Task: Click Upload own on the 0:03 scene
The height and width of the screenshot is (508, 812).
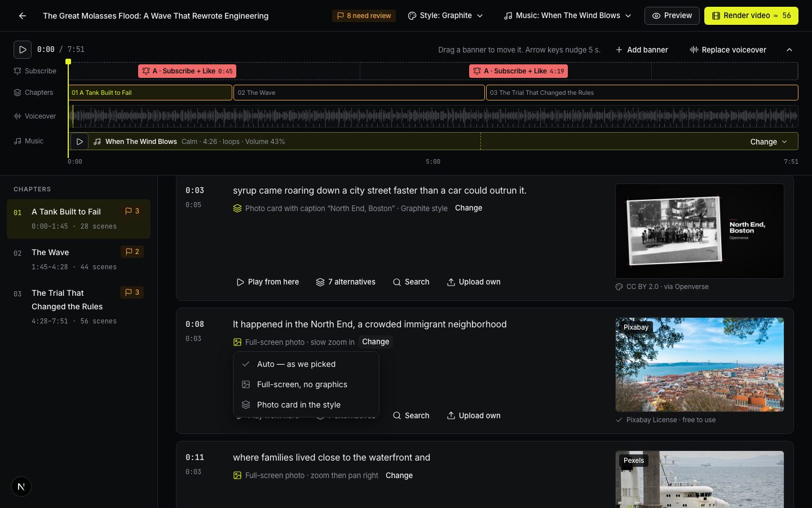Action: pos(474,282)
